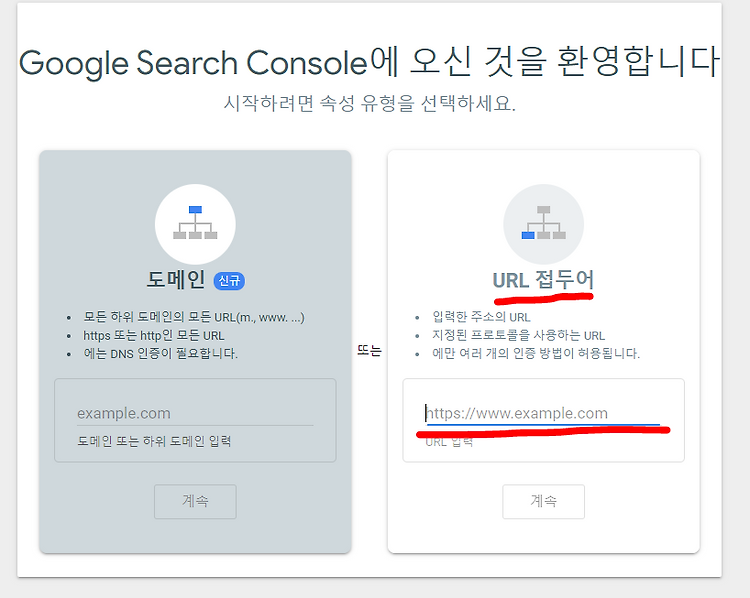Click text '입력한 주소의 URL'
Screen dimensions: 750x598
(481, 317)
